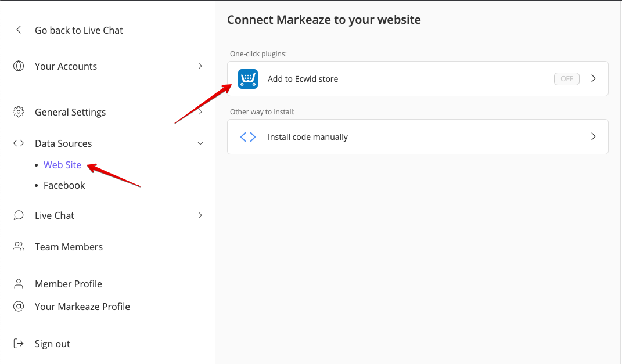622x364 pixels.
Task: Open Your Accounts menu item
Action: pyautogui.click(x=66, y=66)
